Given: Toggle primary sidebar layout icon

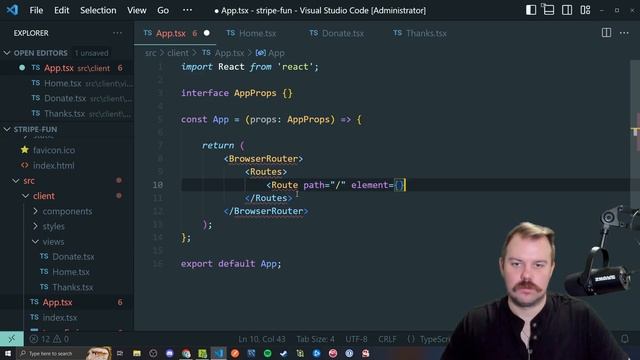Looking at the screenshot, I should pyautogui.click(x=531, y=10).
